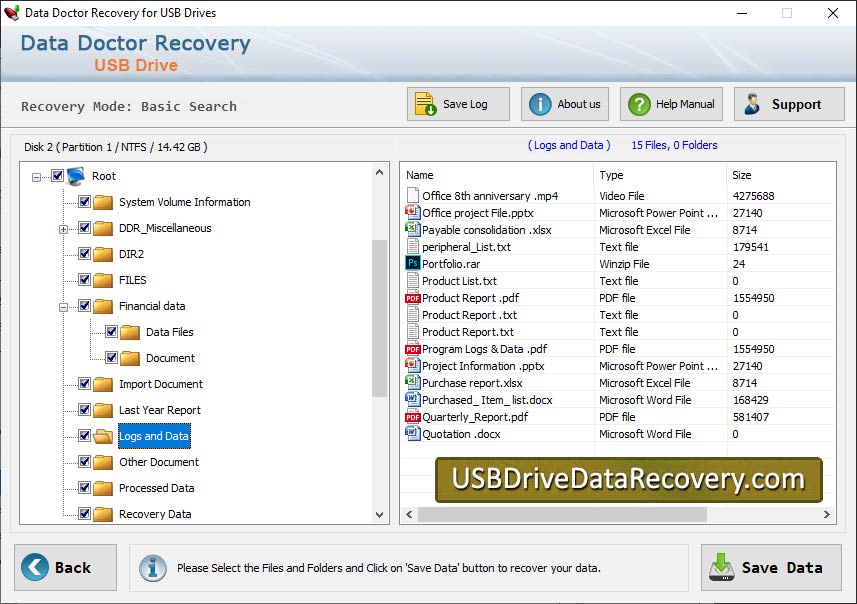Click the Winzip icon for Portfolio.rar
Image resolution: width=857 pixels, height=604 pixels.
coord(412,264)
